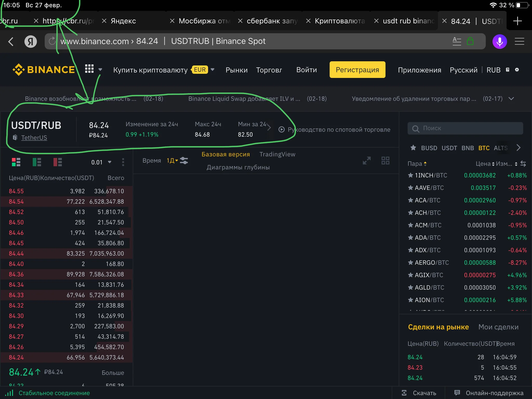Click the Регистрация button

coord(357,70)
